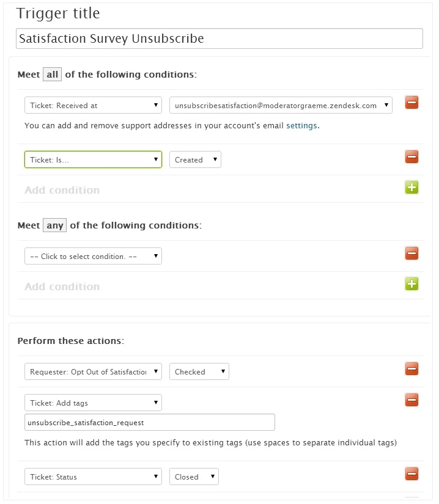Expand the 'Requester: Opt Out of Satisfaction' dropdown
The width and height of the screenshot is (439, 504).
point(93,371)
